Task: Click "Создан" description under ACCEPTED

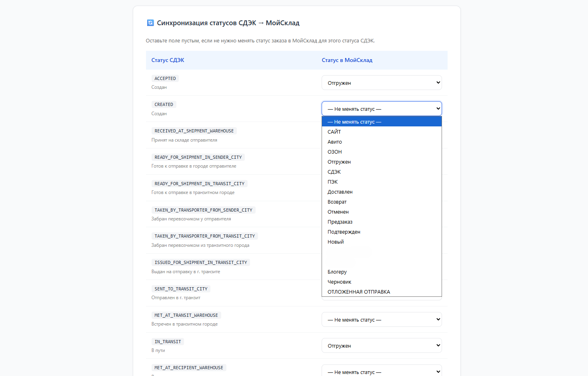Action: pos(159,87)
